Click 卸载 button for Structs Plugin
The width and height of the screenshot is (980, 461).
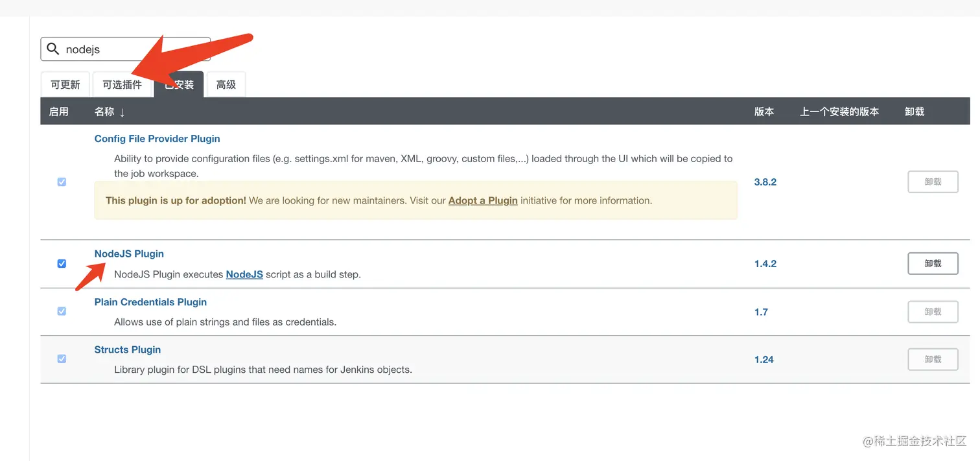click(933, 359)
